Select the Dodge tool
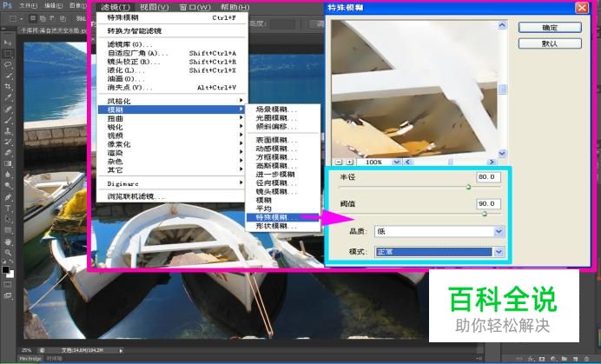 [x=8, y=186]
